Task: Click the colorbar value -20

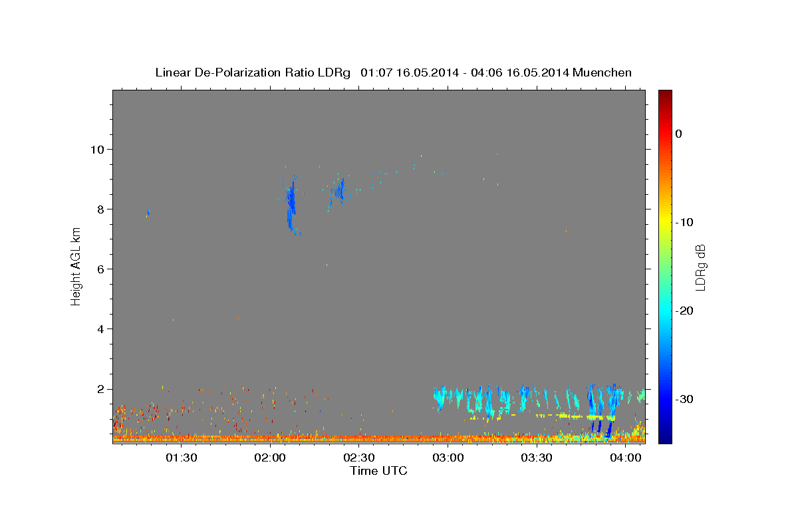Action: tap(685, 311)
